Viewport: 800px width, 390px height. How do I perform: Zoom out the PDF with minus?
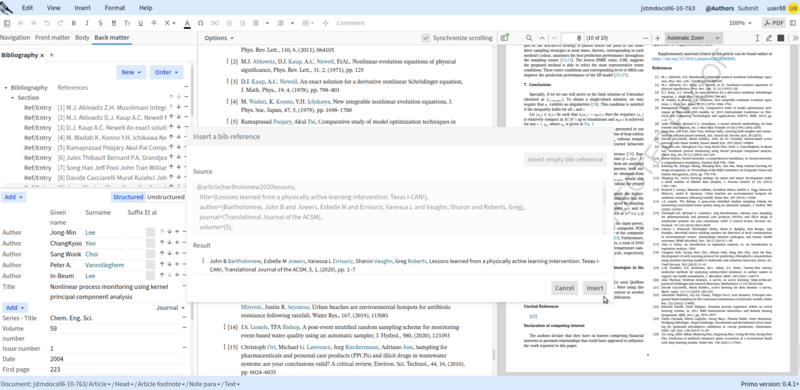pos(645,38)
